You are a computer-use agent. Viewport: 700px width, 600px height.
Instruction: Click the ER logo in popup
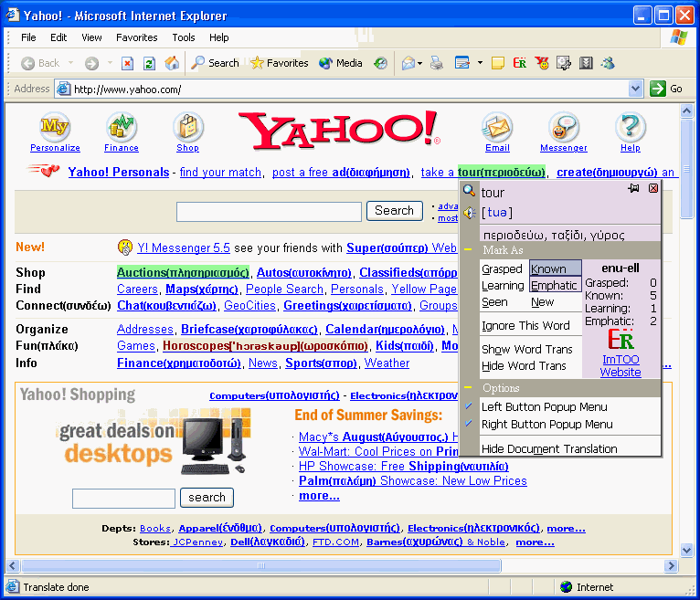(620, 340)
